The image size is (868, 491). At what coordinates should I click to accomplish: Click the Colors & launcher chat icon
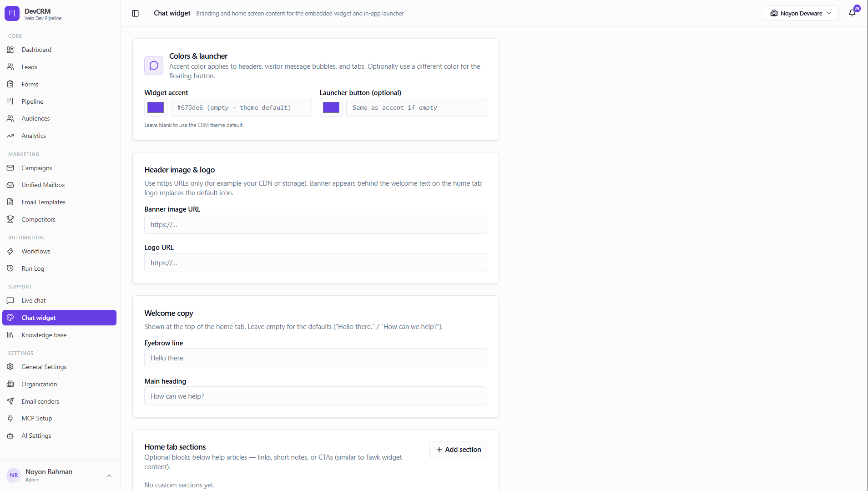(x=154, y=66)
